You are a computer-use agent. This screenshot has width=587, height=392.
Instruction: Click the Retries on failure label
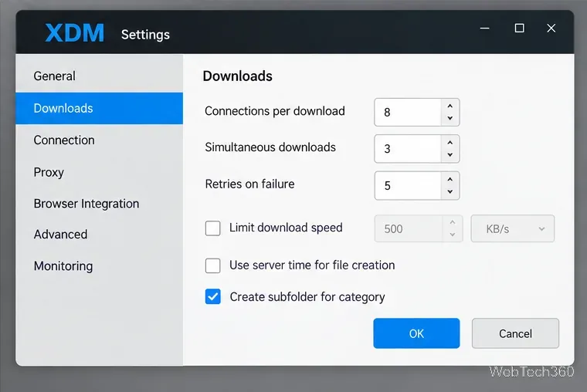pos(249,184)
